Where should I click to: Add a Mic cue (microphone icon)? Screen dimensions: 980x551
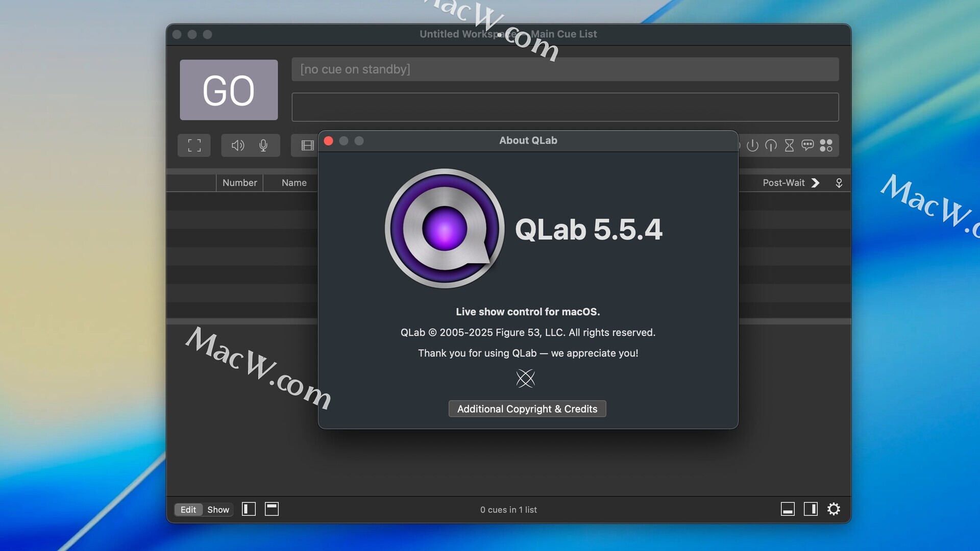[x=263, y=145]
